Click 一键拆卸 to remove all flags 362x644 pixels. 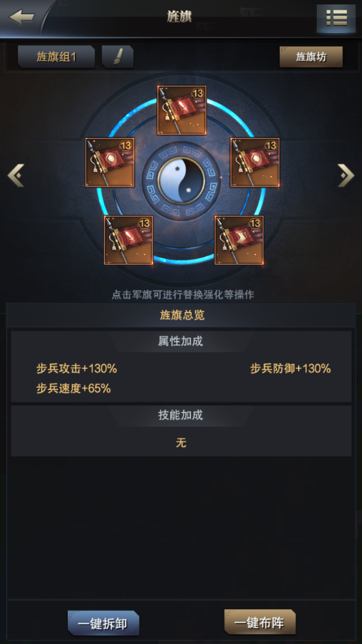(103, 623)
